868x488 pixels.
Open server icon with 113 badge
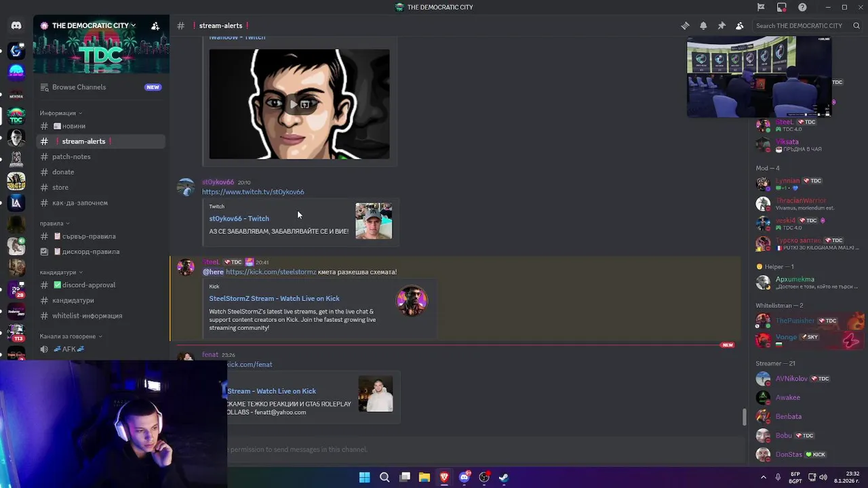[x=16, y=333]
